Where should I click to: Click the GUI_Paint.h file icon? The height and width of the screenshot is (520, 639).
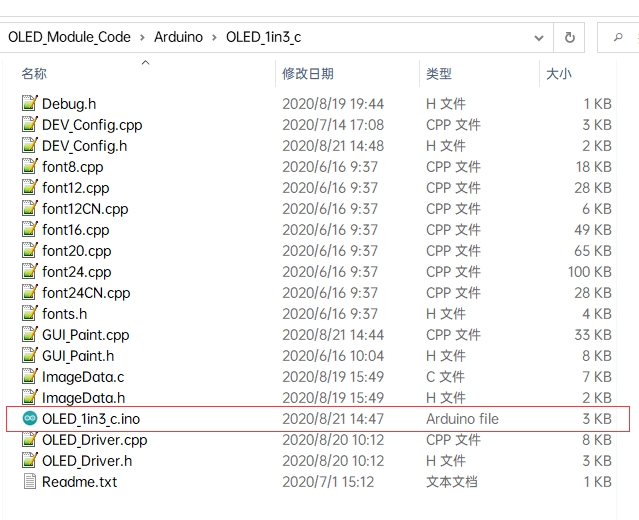pos(30,356)
